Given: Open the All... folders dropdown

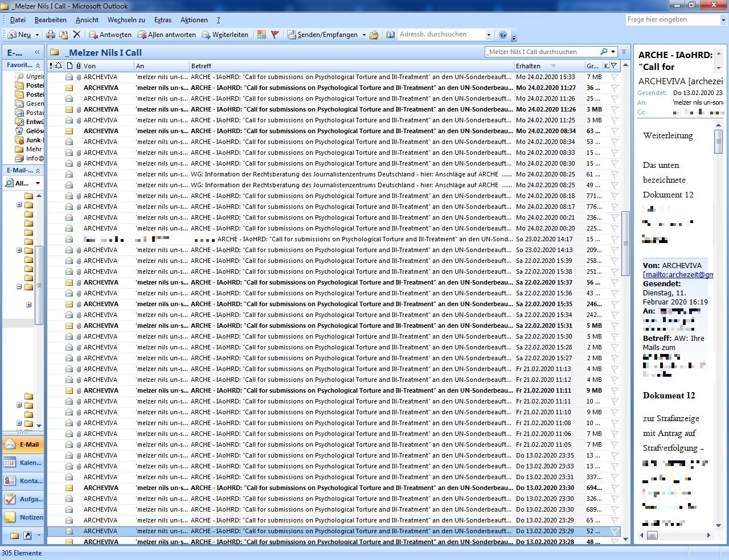Looking at the screenshot, I should [x=38, y=183].
